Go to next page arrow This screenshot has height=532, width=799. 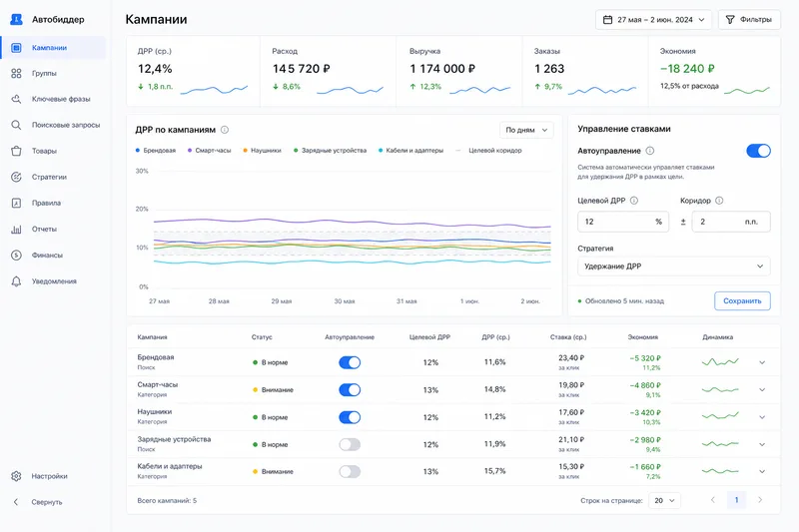point(760,500)
